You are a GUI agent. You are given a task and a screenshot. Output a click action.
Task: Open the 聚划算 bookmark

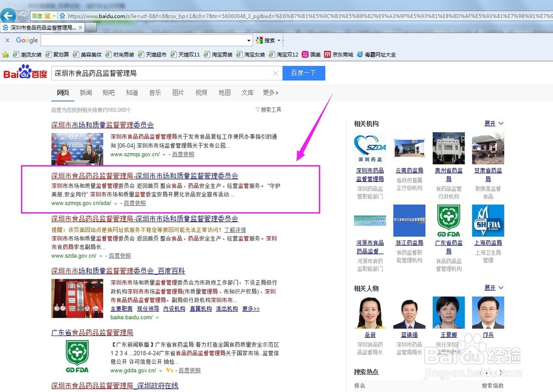click(57, 55)
